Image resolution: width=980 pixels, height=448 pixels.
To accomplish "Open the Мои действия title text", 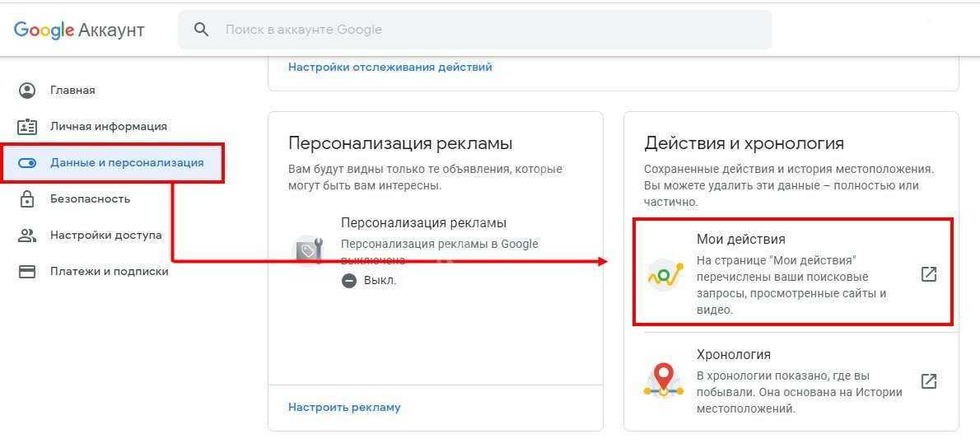I will (740, 240).
